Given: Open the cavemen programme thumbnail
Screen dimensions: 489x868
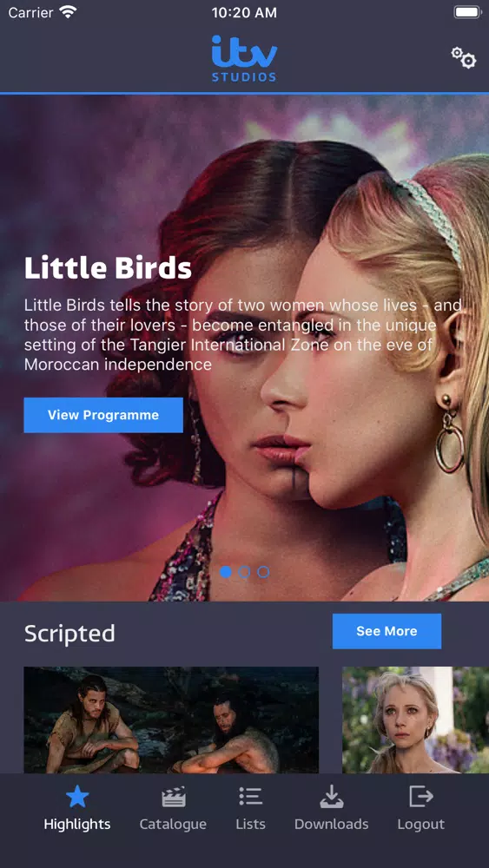Looking at the screenshot, I should (171, 720).
